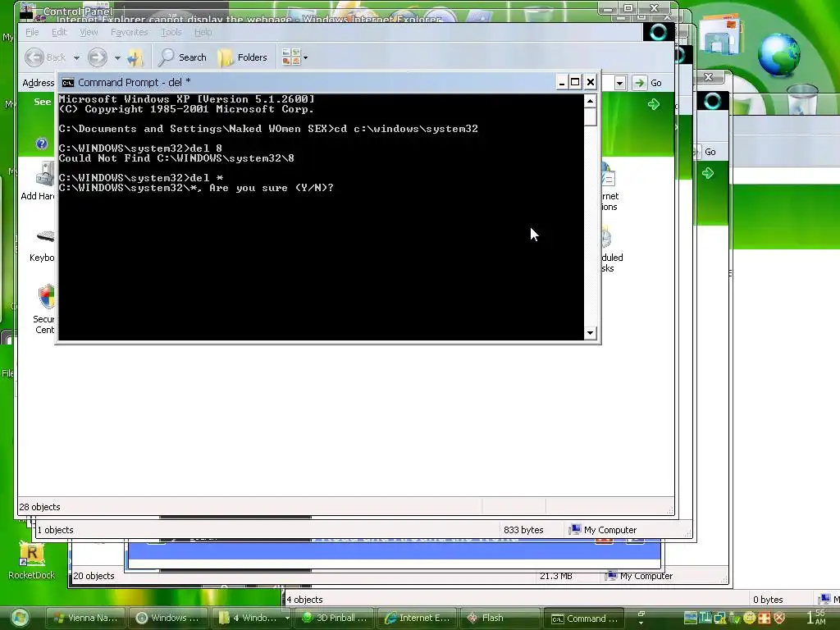The width and height of the screenshot is (840, 630).
Task: Click the Command Prompt title bar system icon
Action: [x=67, y=83]
